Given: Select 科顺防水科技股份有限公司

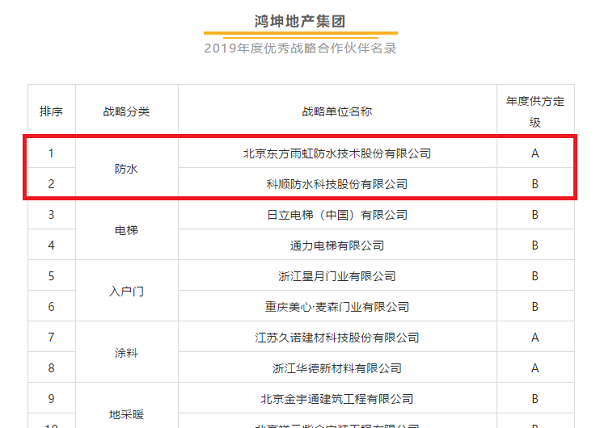Looking at the screenshot, I should point(337,184).
